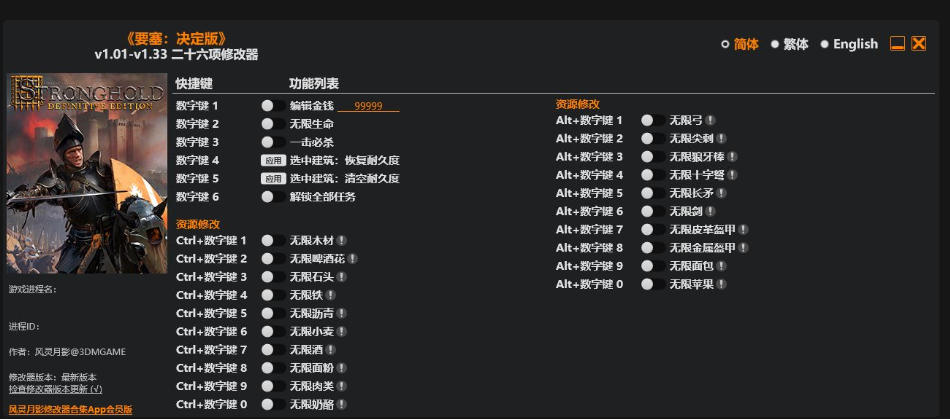Click info icon beside 无限奶酪
950x419 pixels.
(342, 404)
